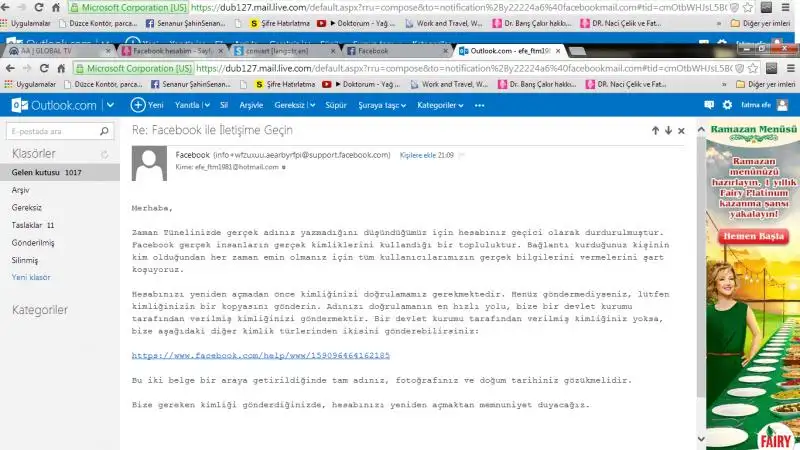Click Yeni to compose new email
This screenshot has height=450, width=800.
coord(148,105)
